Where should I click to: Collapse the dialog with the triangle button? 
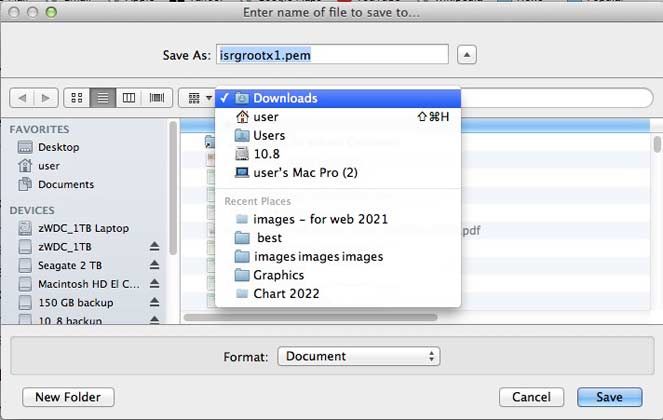coord(473,55)
